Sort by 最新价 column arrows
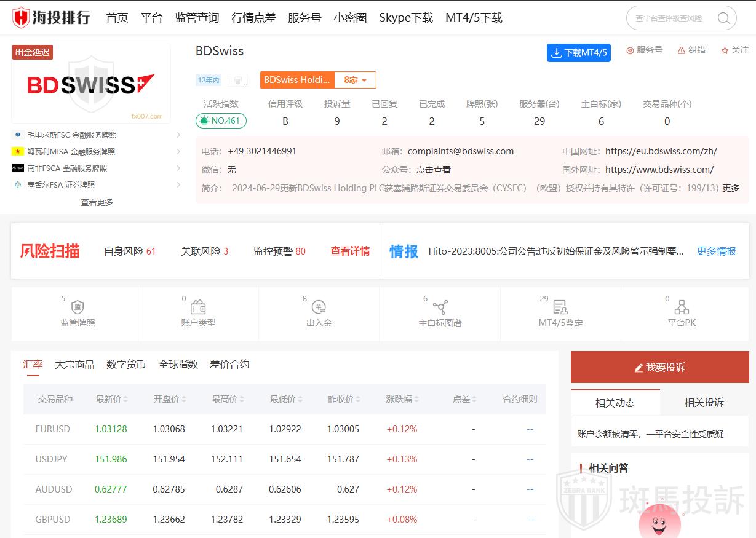756x538 pixels. click(125, 400)
